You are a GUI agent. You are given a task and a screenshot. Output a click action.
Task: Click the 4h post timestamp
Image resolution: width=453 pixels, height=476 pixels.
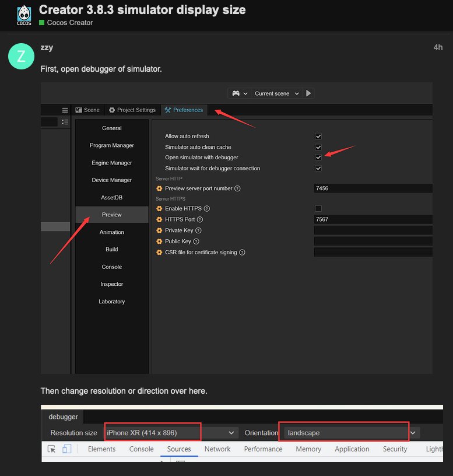pos(438,47)
